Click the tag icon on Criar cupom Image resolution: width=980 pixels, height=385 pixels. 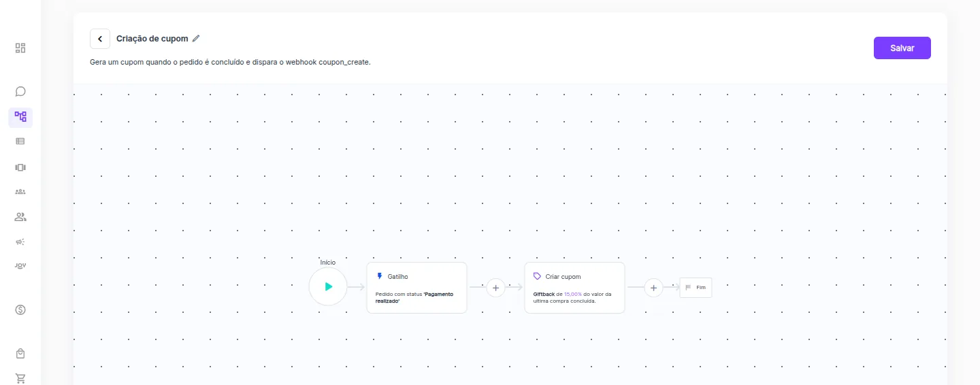pyautogui.click(x=538, y=276)
